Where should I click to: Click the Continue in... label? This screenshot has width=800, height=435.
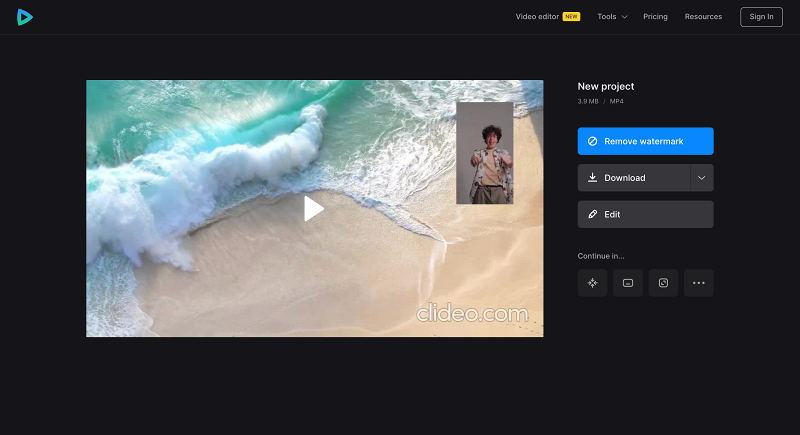[601, 256]
